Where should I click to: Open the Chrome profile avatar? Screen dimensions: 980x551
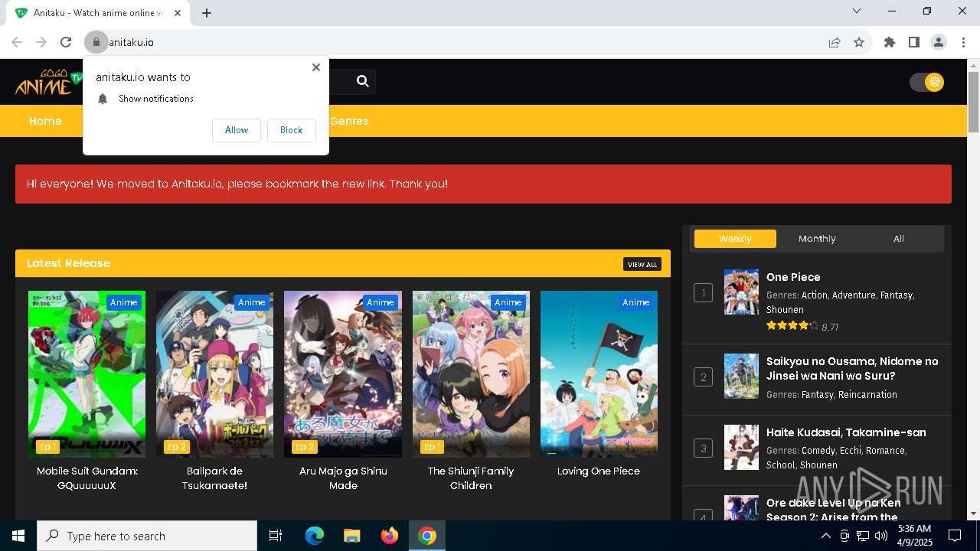(939, 42)
